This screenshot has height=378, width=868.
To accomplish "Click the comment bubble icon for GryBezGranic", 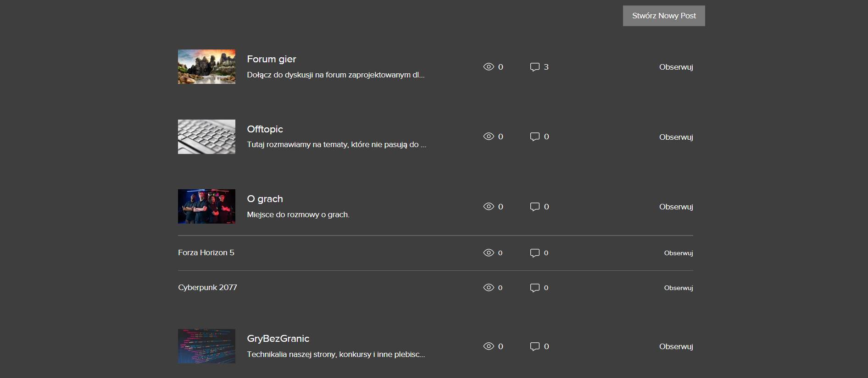I will click(x=534, y=346).
